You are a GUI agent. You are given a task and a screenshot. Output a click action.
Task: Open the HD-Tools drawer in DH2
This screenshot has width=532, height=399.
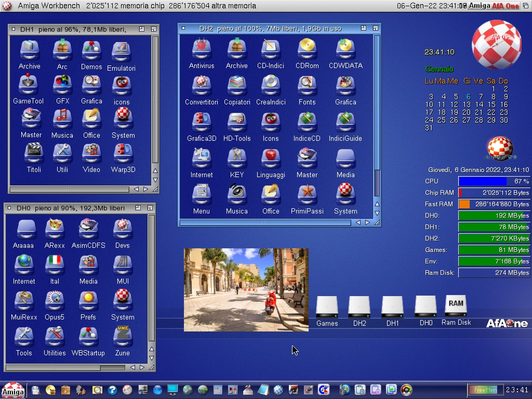click(x=236, y=123)
